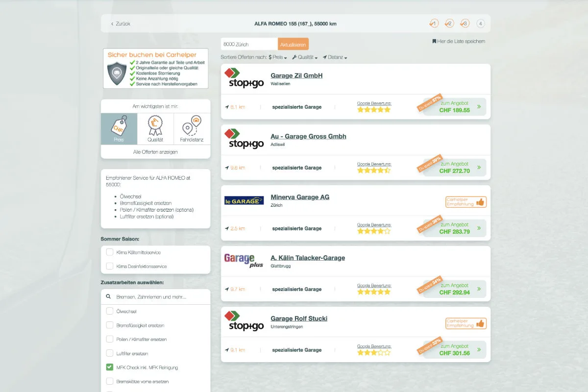Select step 1 circle in the header
Viewport: 588px width, 392px height.
coord(434,24)
